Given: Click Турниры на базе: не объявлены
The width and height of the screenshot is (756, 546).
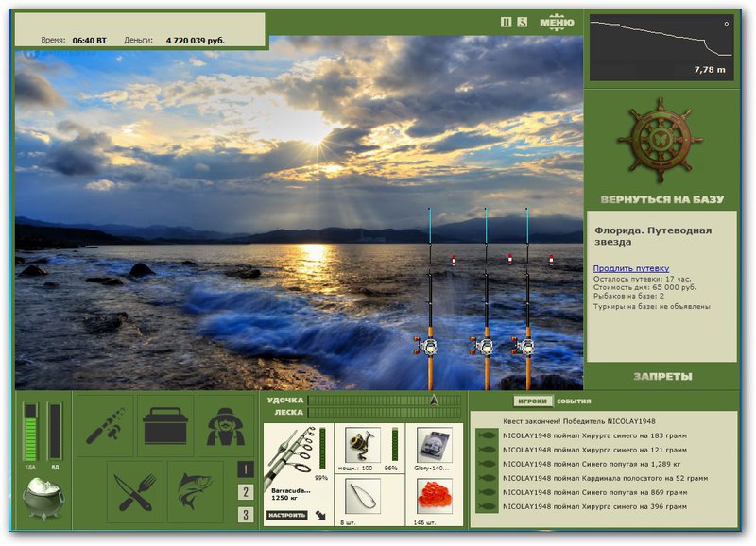Looking at the screenshot, I should (651, 306).
